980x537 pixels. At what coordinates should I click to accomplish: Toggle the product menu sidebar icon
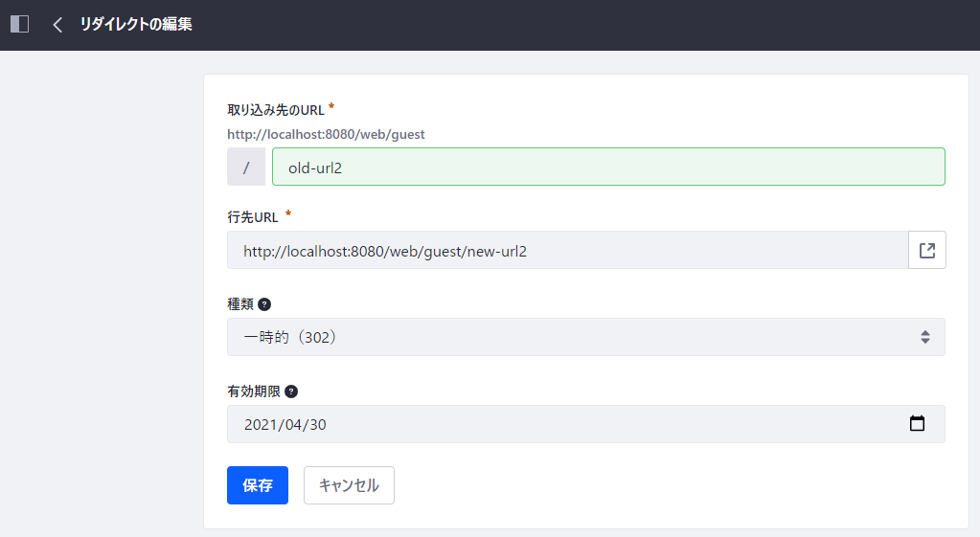(19, 24)
